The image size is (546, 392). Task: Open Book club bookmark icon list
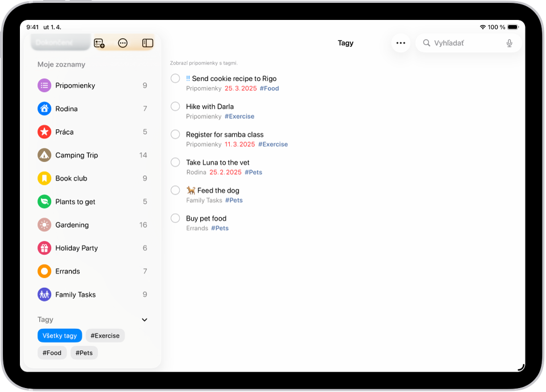tap(44, 179)
